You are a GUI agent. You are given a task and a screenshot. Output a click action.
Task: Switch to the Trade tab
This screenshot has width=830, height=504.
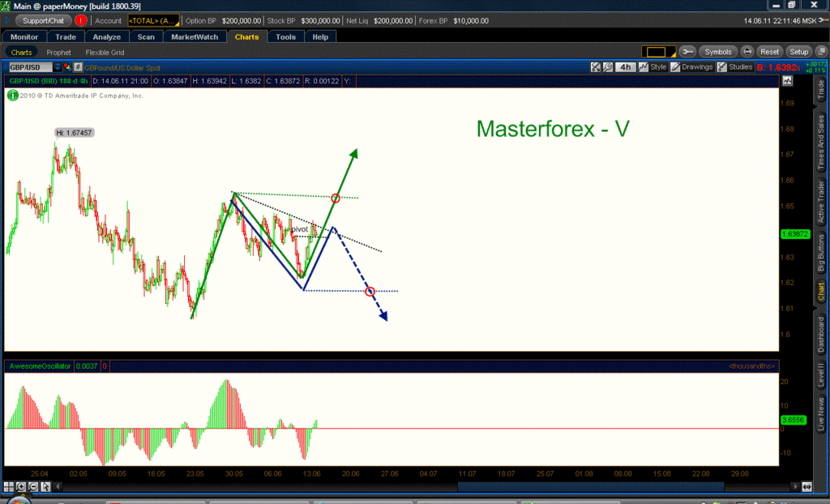(x=66, y=37)
